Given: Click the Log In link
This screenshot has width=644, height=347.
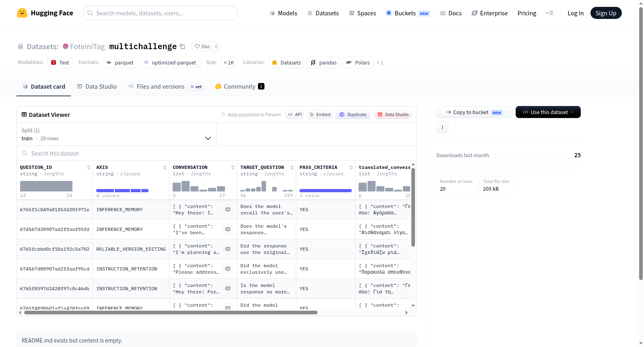Looking at the screenshot, I should pyautogui.click(x=576, y=13).
